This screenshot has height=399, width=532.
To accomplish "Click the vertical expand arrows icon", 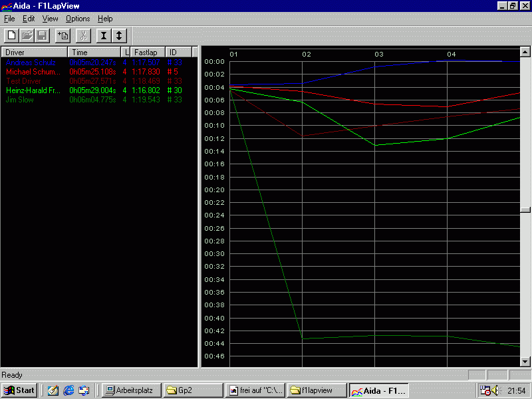I will [x=119, y=35].
